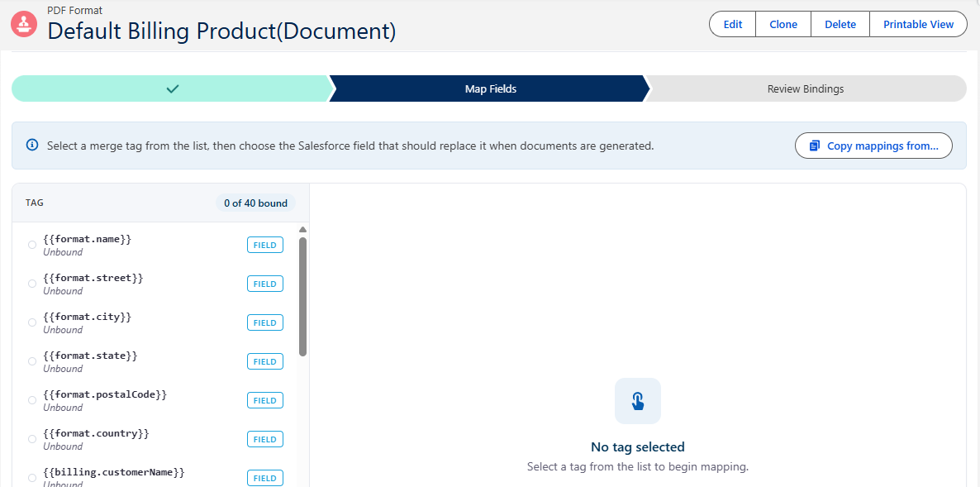This screenshot has height=487, width=980.
Task: Go to the Review Bindings step
Action: coord(806,88)
